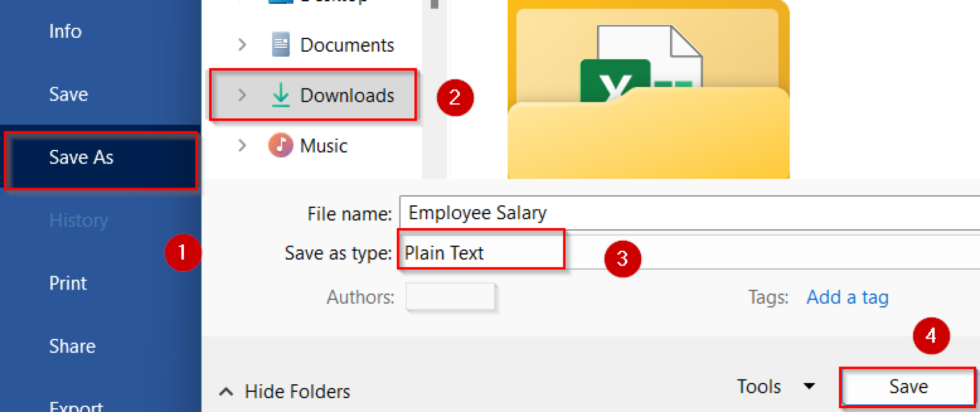Select Info in the sidebar
This screenshot has width=980, height=412.
[x=65, y=31]
